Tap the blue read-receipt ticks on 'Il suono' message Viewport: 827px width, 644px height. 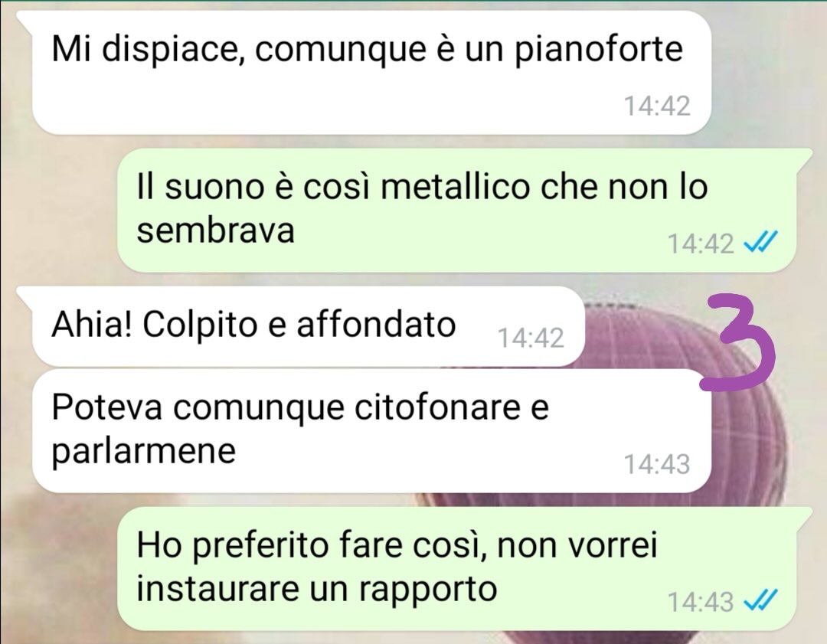click(760, 244)
